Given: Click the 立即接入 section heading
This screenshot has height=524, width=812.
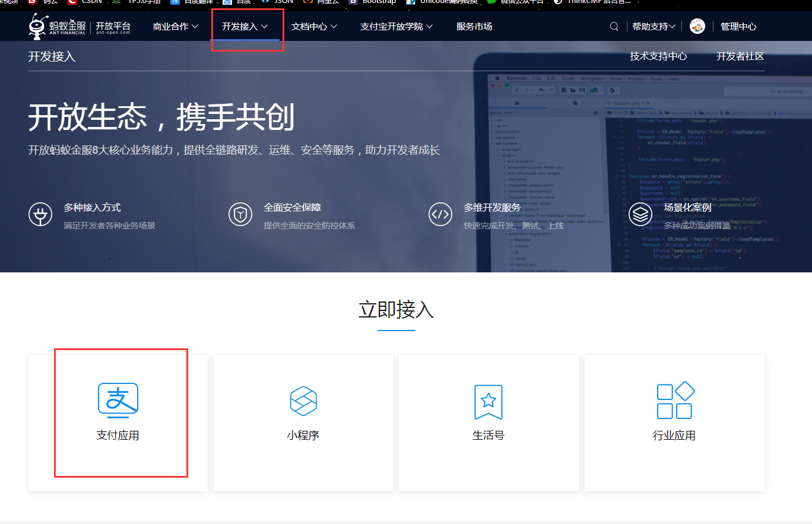Looking at the screenshot, I should (396, 310).
